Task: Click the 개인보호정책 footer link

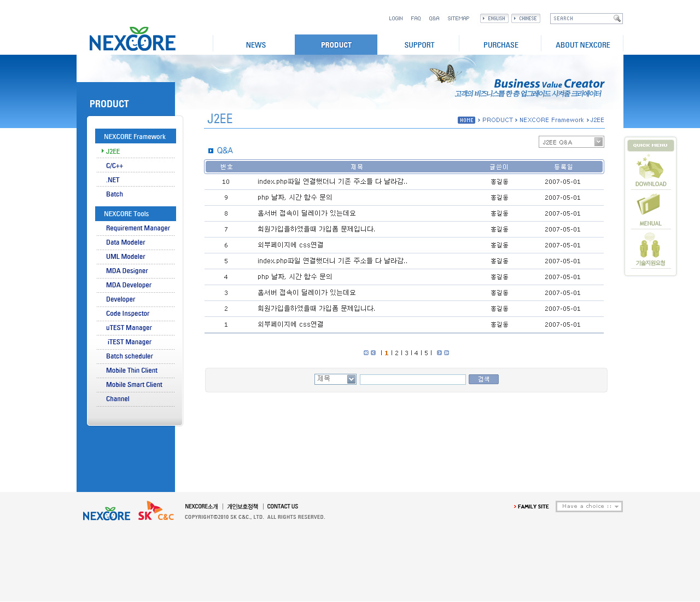Action: coord(242,507)
